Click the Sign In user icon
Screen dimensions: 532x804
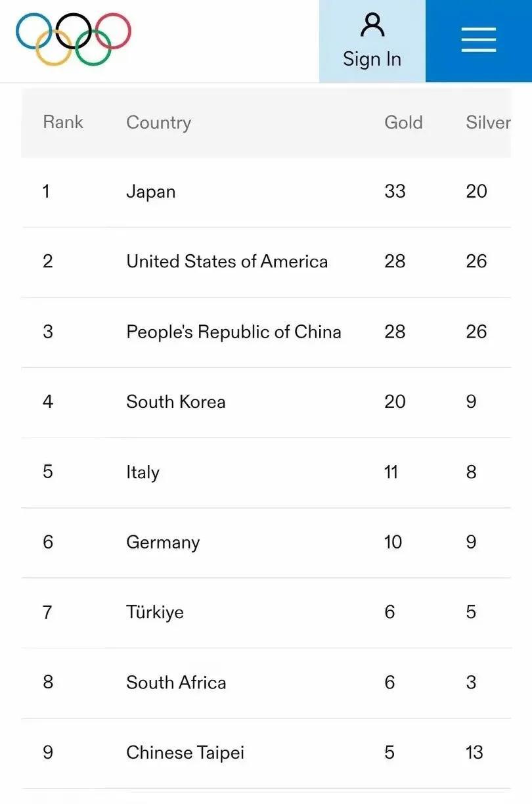[372, 26]
